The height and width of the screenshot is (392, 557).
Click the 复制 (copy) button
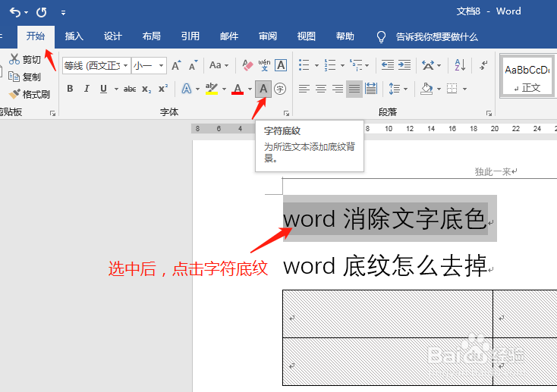tap(25, 77)
